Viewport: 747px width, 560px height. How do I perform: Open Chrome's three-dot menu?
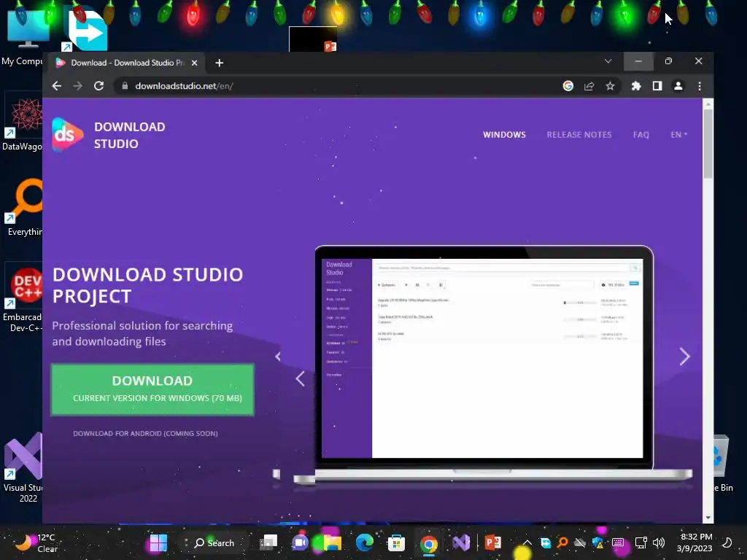point(700,86)
